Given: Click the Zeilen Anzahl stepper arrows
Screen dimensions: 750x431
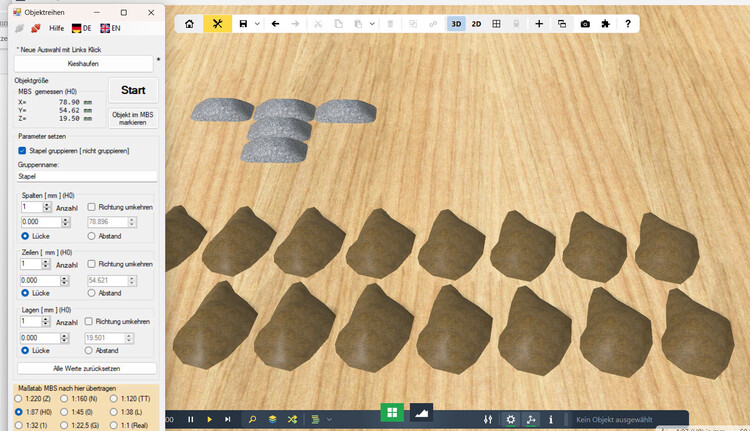Looking at the screenshot, I should 46,264.
